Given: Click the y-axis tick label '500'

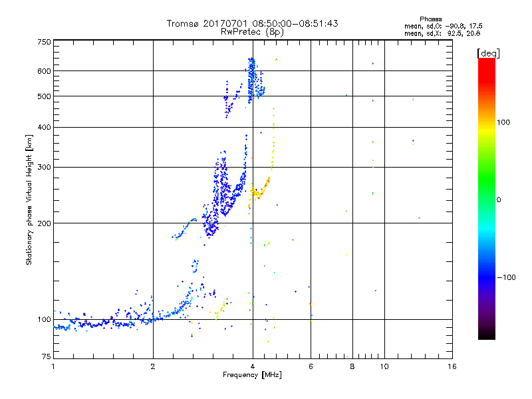Looking at the screenshot, I should pyautogui.click(x=44, y=96).
